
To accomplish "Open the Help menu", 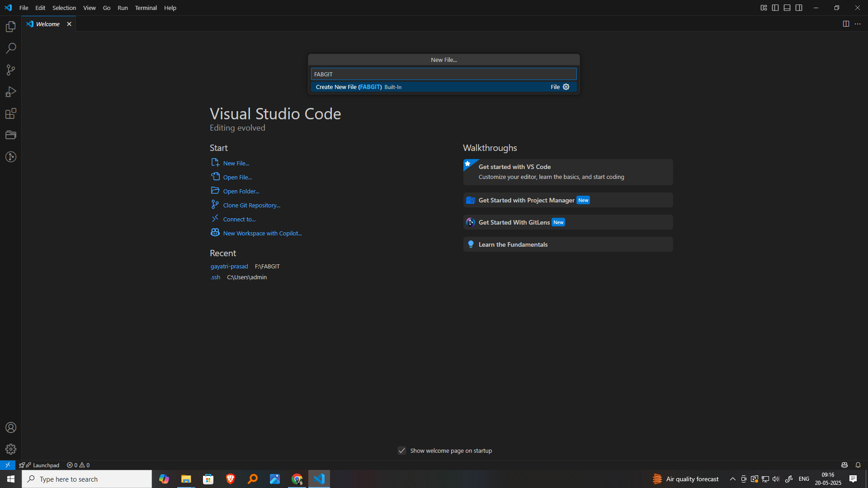I will tap(170, 8).
